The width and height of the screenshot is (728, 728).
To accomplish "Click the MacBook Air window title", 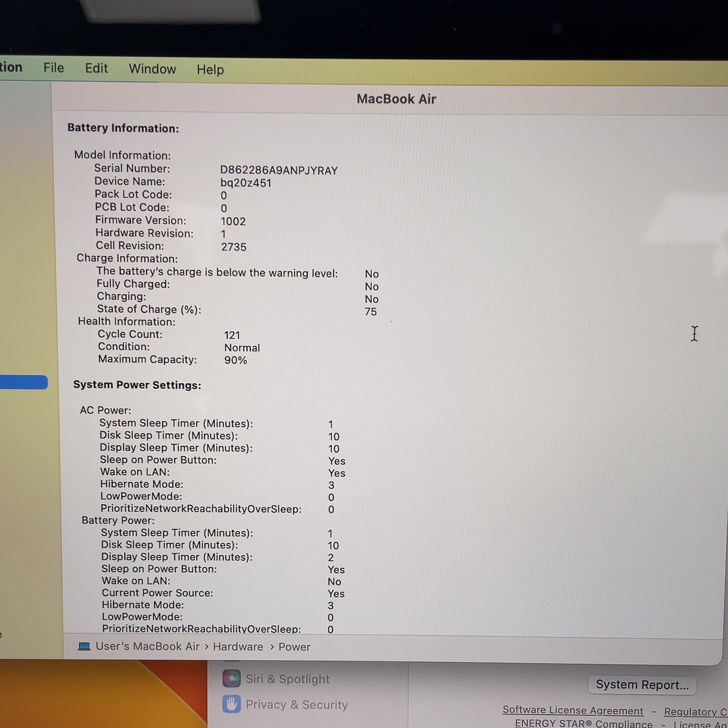I will click(x=396, y=99).
